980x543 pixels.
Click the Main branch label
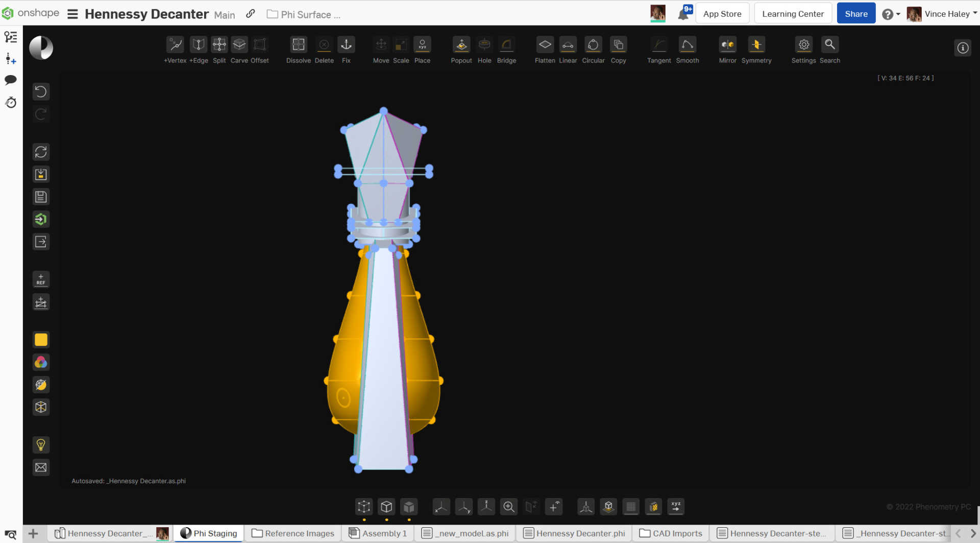click(x=225, y=15)
